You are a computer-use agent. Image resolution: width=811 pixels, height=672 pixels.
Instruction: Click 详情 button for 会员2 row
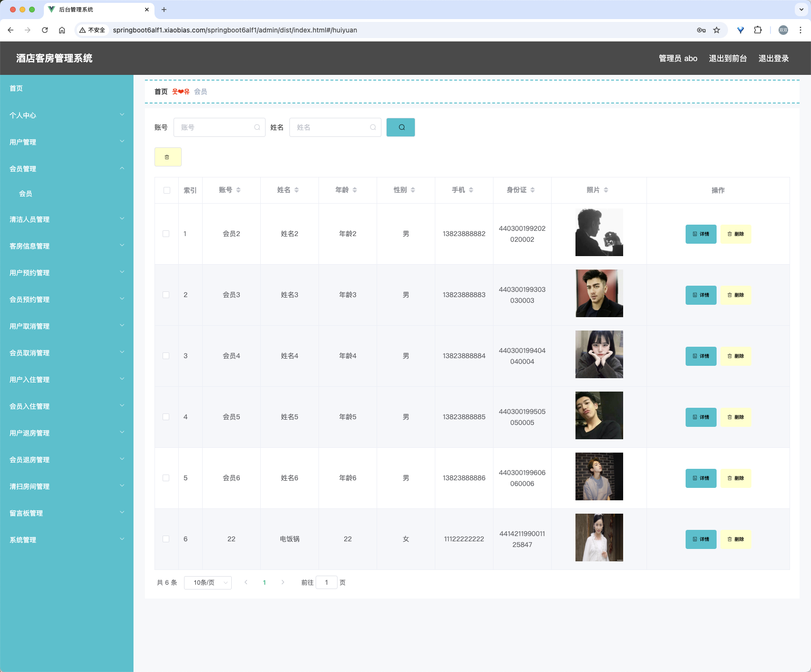click(x=701, y=234)
